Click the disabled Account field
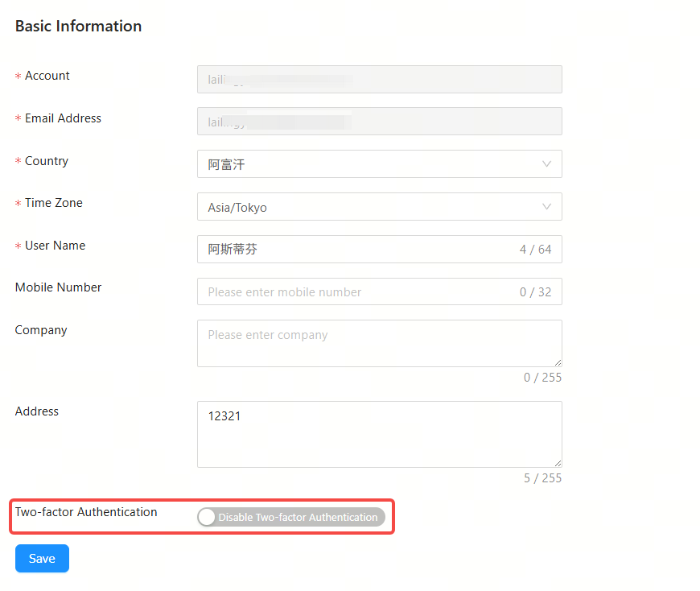The height and width of the screenshot is (591, 700). 378,80
